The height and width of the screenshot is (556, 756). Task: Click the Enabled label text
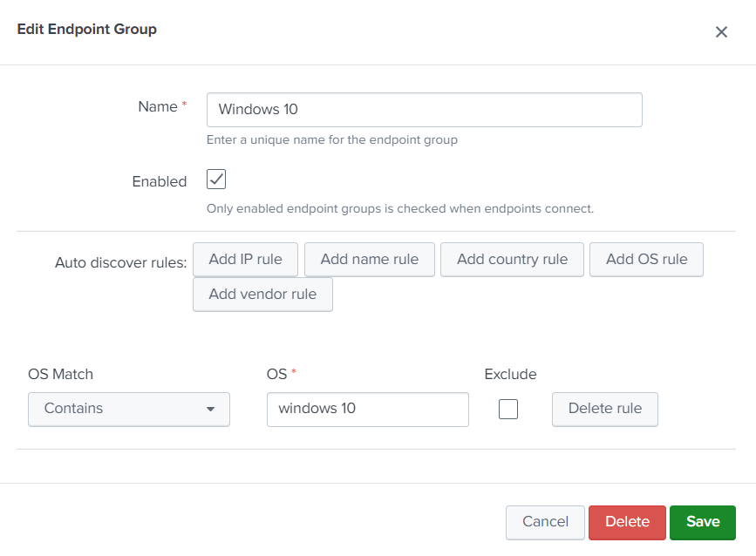coord(159,181)
